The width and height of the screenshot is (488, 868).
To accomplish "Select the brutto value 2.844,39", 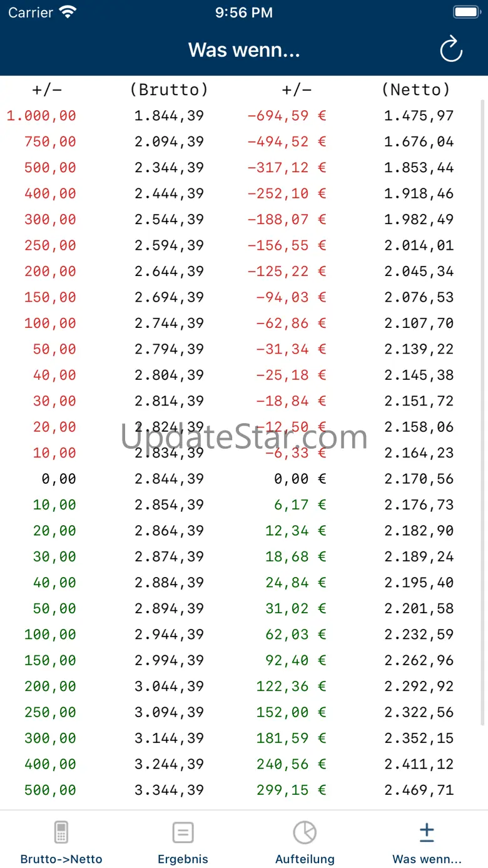I will click(169, 479).
